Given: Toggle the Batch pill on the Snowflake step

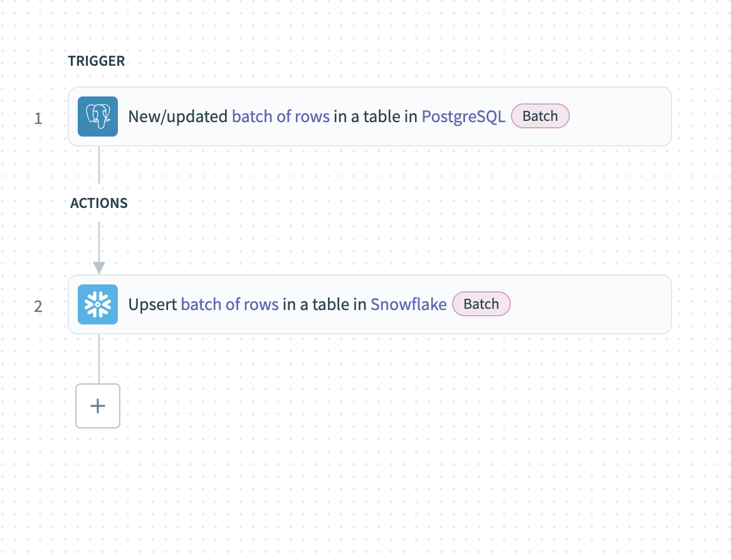Looking at the screenshot, I should coord(481,304).
